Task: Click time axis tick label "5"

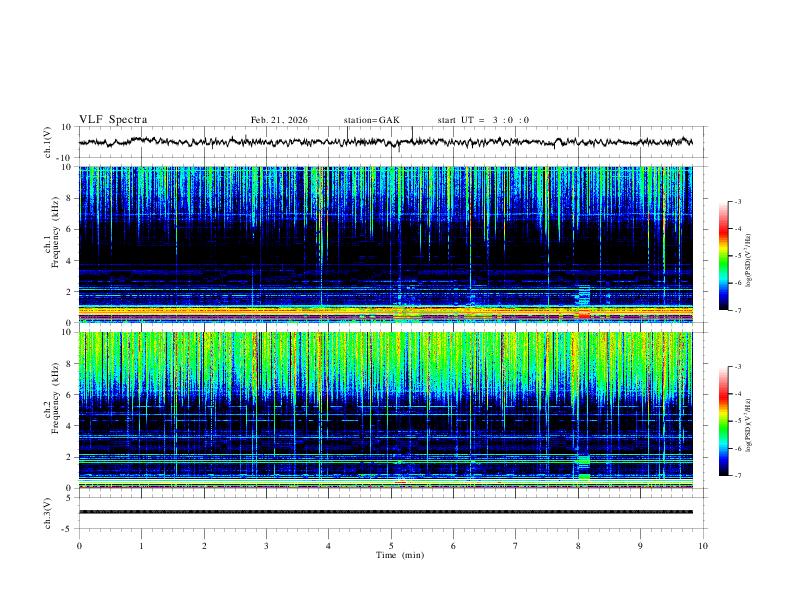Action: pyautogui.click(x=391, y=546)
